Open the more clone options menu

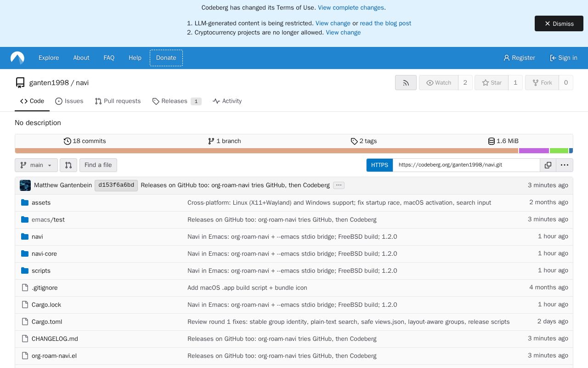[x=565, y=165]
